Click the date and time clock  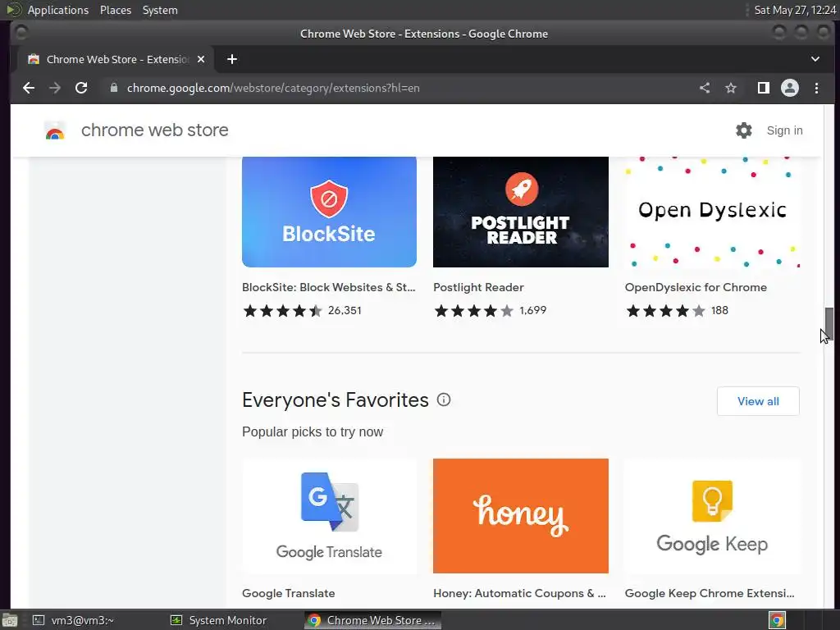pos(794,10)
